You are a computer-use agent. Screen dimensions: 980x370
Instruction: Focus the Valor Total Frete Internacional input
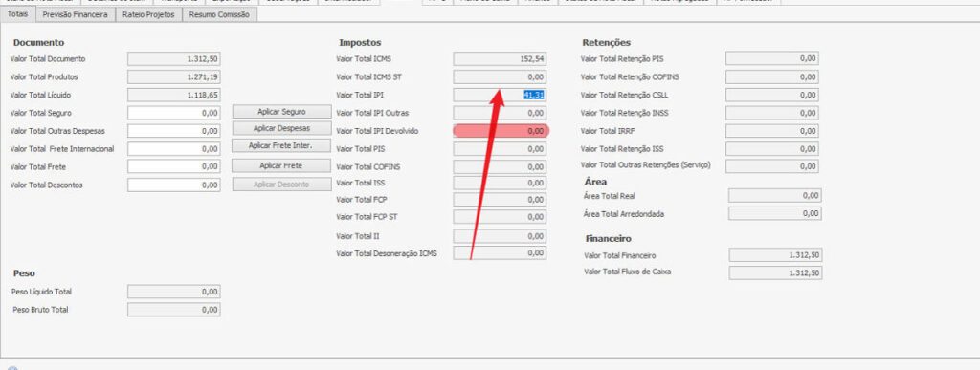pos(174,149)
